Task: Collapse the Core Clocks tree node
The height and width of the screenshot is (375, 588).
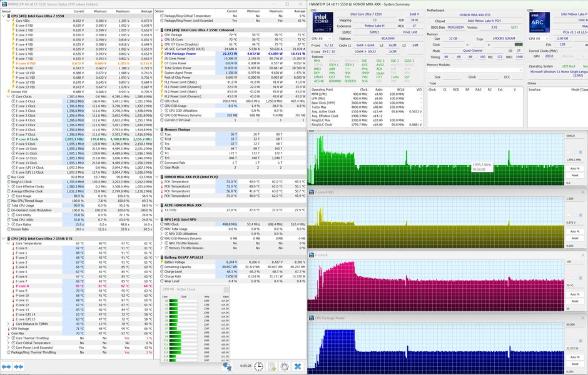Action: point(8,96)
